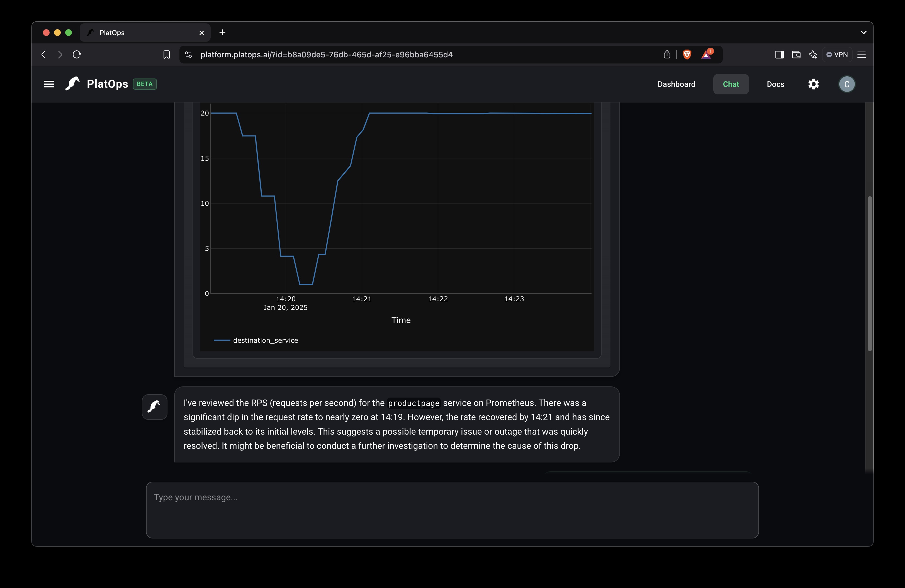905x588 pixels.
Task: Click the VPN button
Action: [837, 55]
